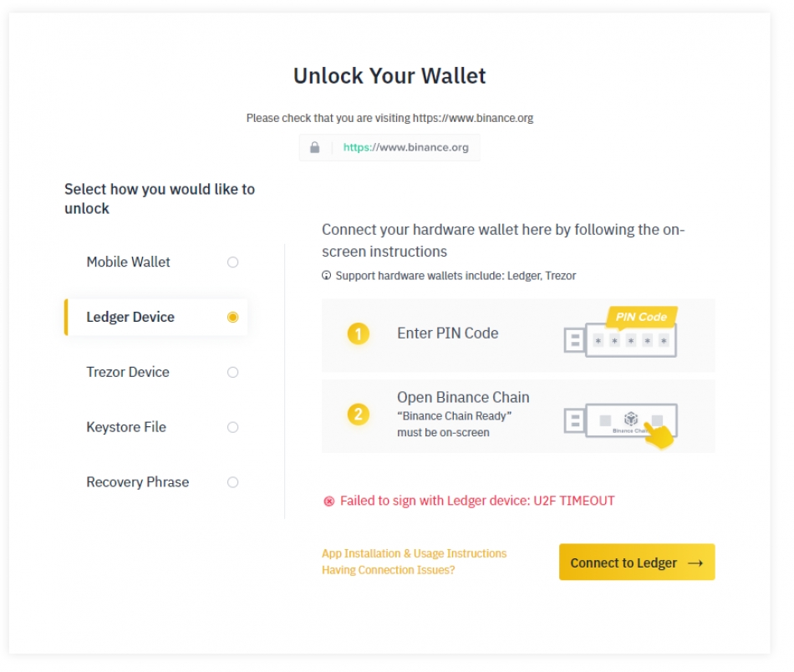Choose the Ledger Device radio button
The width and height of the screenshot is (794, 672).
(232, 317)
